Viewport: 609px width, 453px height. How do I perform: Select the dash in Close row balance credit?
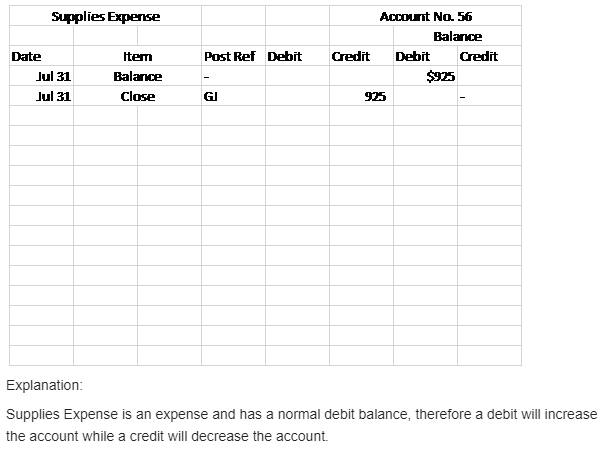point(462,97)
